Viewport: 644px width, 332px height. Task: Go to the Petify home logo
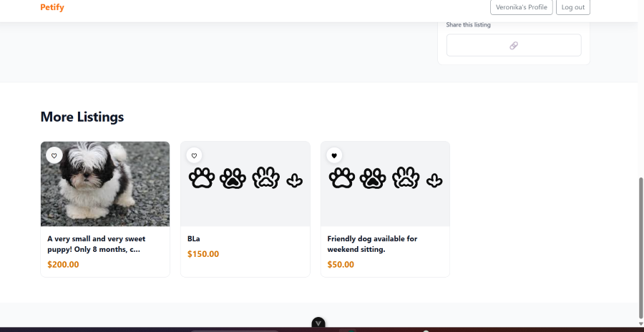click(x=52, y=7)
